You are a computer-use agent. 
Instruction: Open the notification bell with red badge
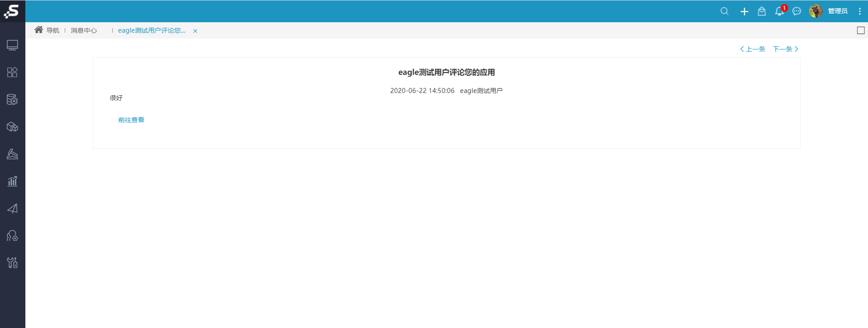tap(780, 11)
